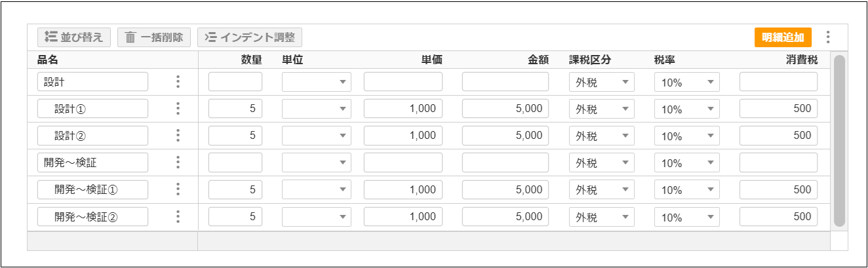Viewport: 868px width, 268px height.
Task: Click the 単価 field in 開発～検証① row
Action: [403, 189]
